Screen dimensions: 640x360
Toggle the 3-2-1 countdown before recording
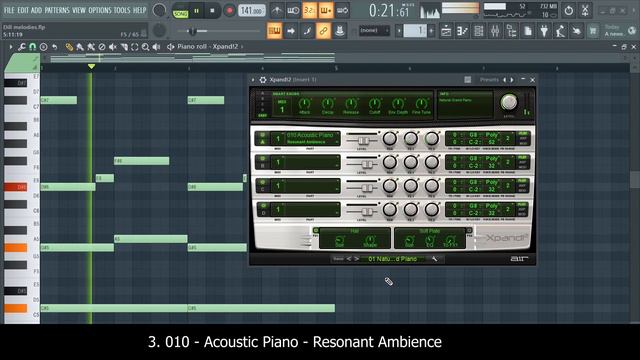pyautogui.click(x=309, y=11)
